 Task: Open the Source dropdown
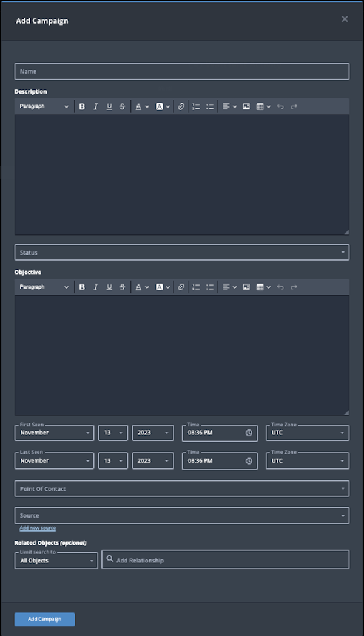coord(182,516)
